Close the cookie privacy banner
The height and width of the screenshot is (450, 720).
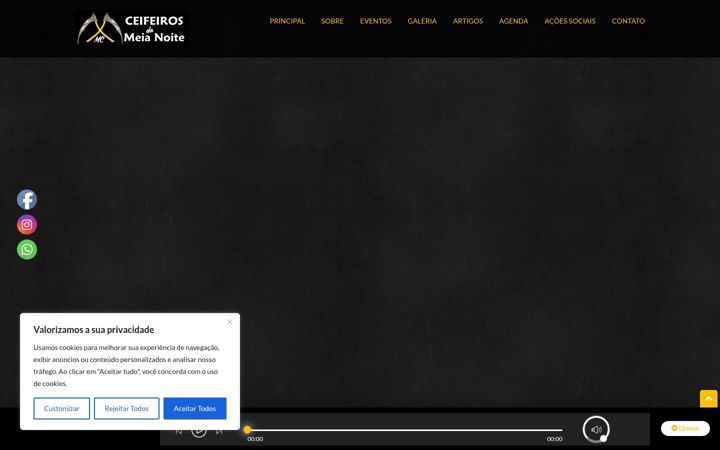pyautogui.click(x=230, y=322)
